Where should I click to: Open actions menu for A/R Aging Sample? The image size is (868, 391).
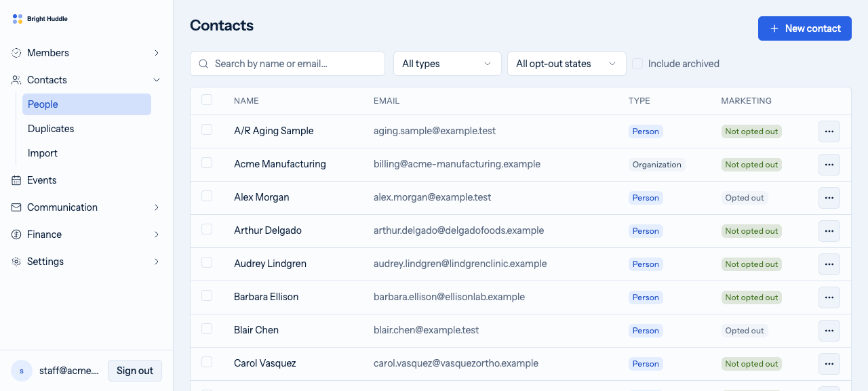point(829,131)
